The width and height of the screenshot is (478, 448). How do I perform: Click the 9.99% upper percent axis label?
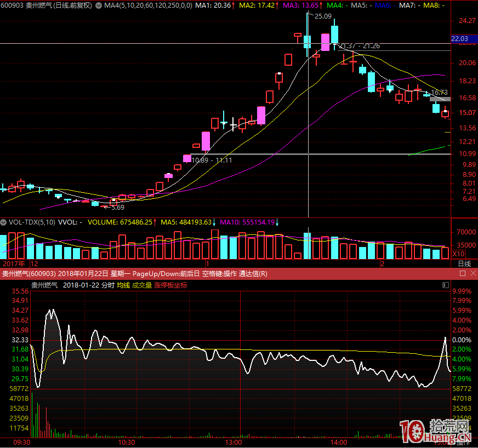point(462,291)
